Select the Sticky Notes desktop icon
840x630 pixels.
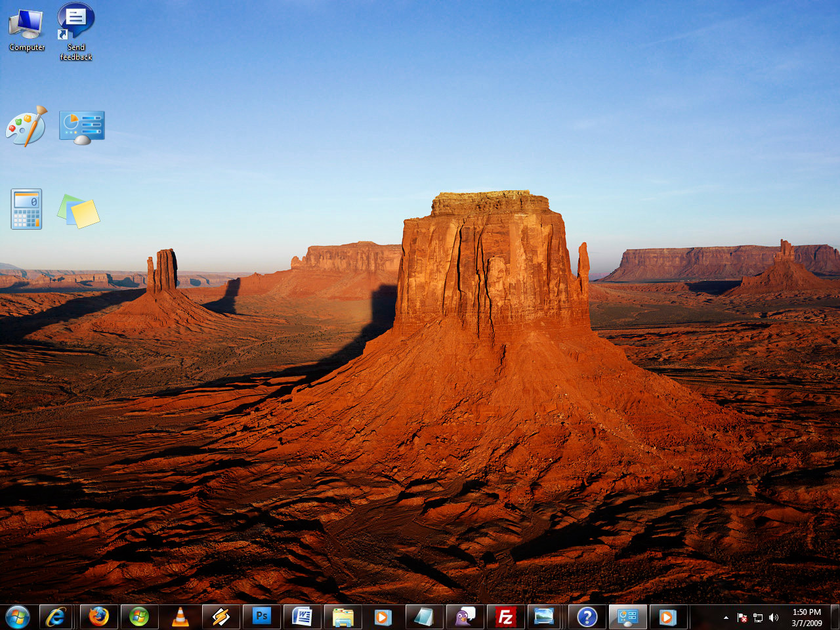pyautogui.click(x=79, y=211)
